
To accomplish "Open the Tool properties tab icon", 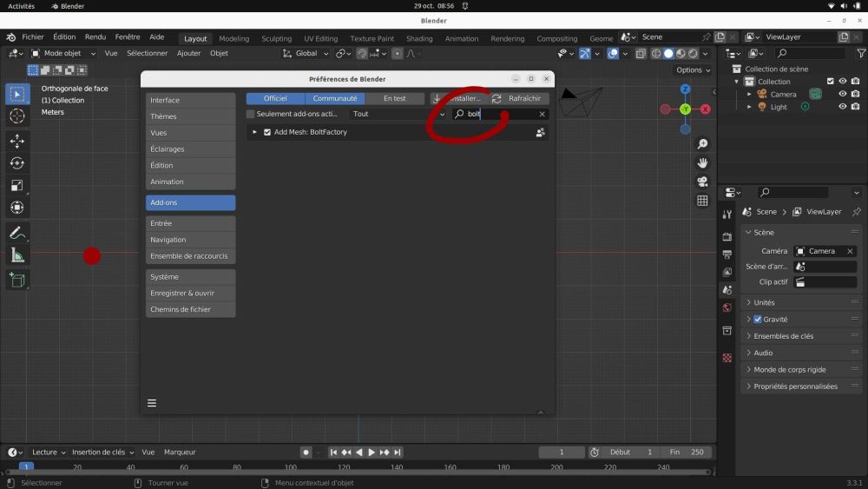I will (727, 215).
